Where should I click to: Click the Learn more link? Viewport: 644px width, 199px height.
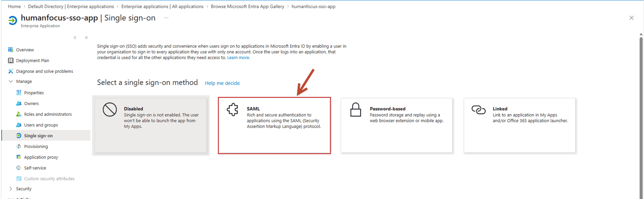tap(238, 58)
